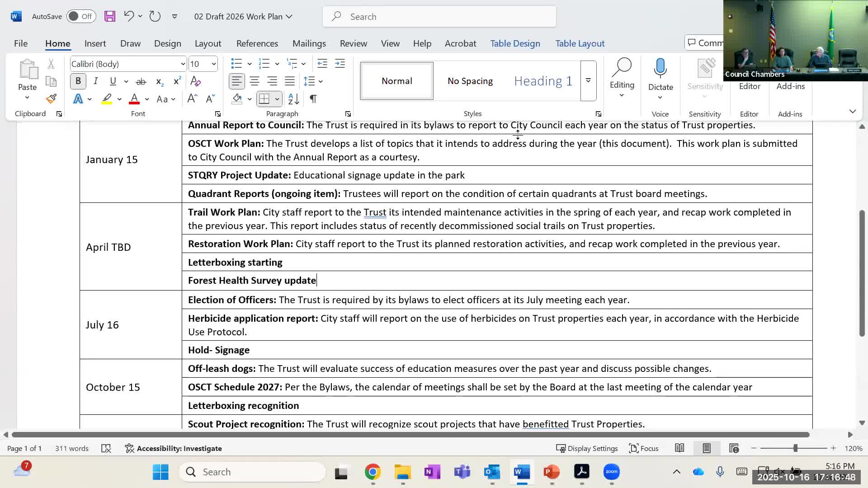Open the Dictate microphone tool
The height and width of the screenshot is (488, 868).
point(660,68)
